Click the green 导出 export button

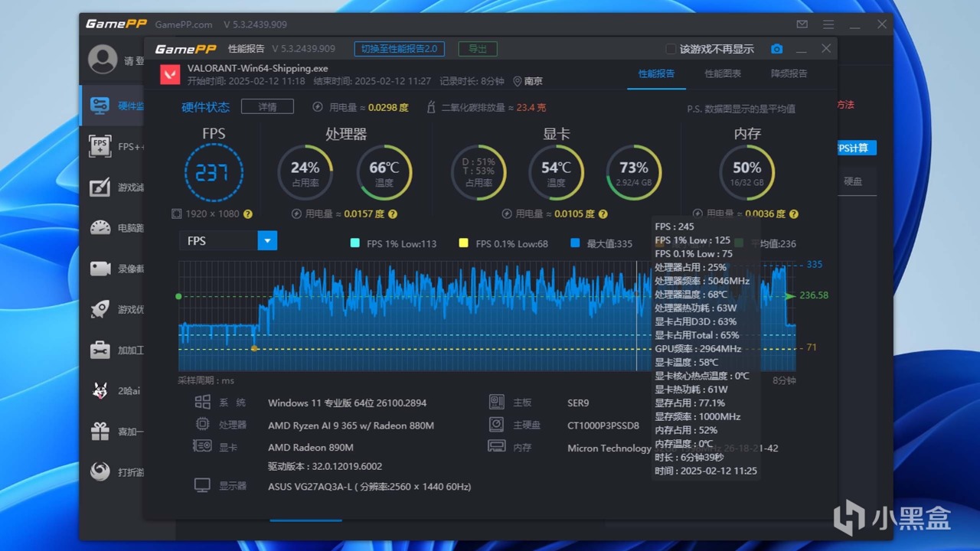click(478, 49)
